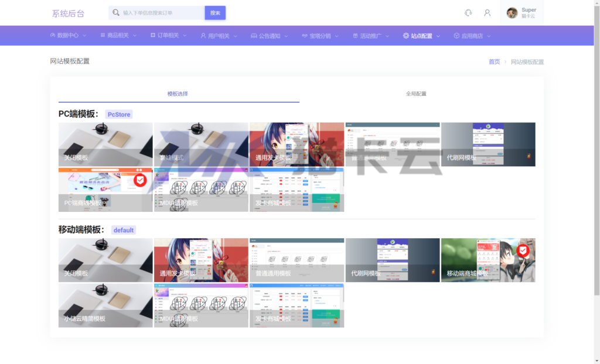Expand the 站点配置 dropdown chevron
Screen dimensions: 600x364
click(x=438, y=36)
